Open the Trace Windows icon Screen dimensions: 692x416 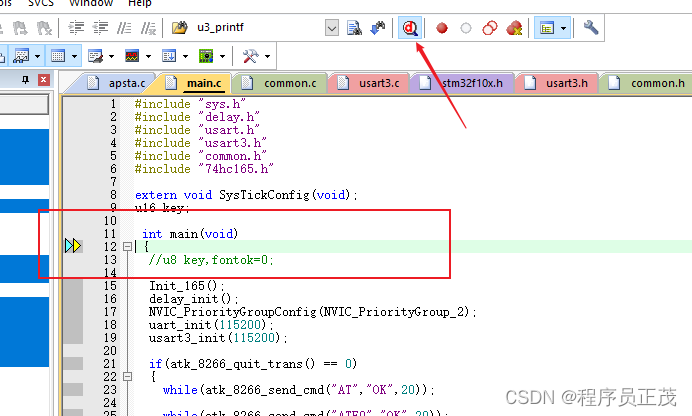click(x=169, y=56)
